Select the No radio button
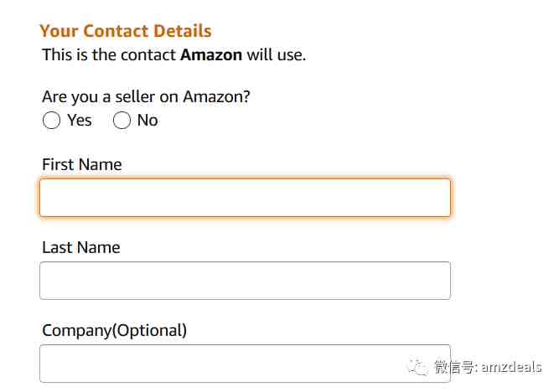This screenshot has height=392, width=559. tap(122, 121)
